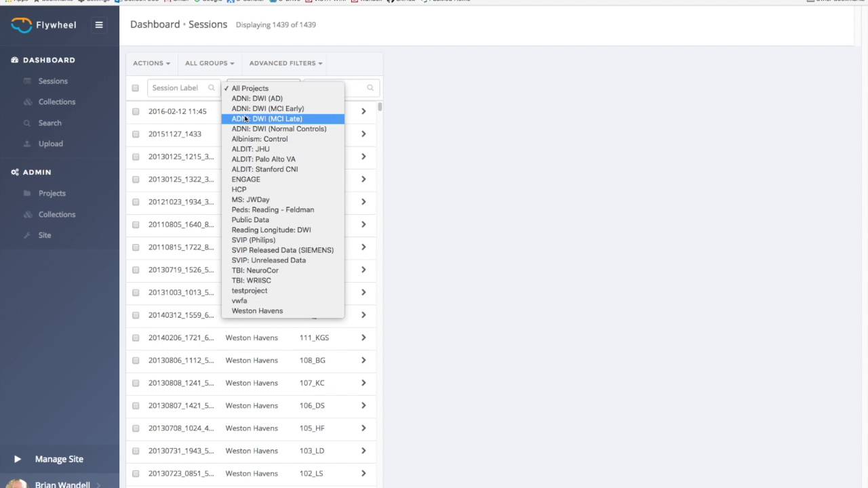Screen dimensions: 868x488
Task: Click session label 20130807_1421_5...
Action: click(x=181, y=405)
